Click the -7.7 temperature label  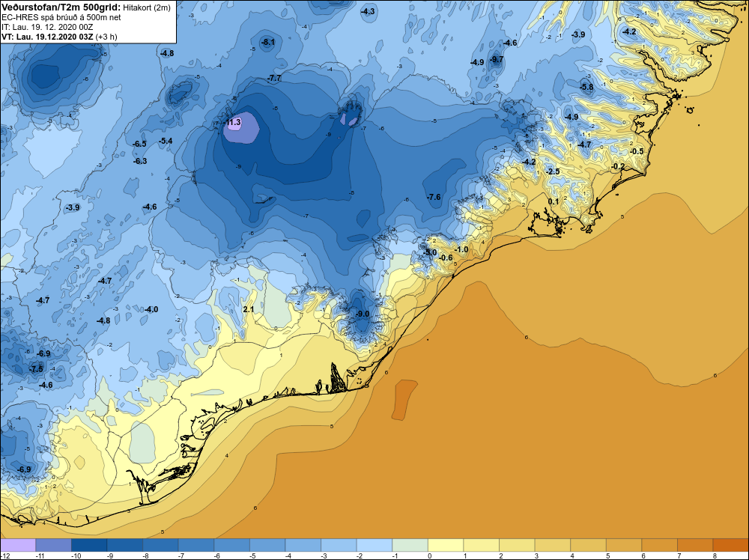tap(274, 78)
